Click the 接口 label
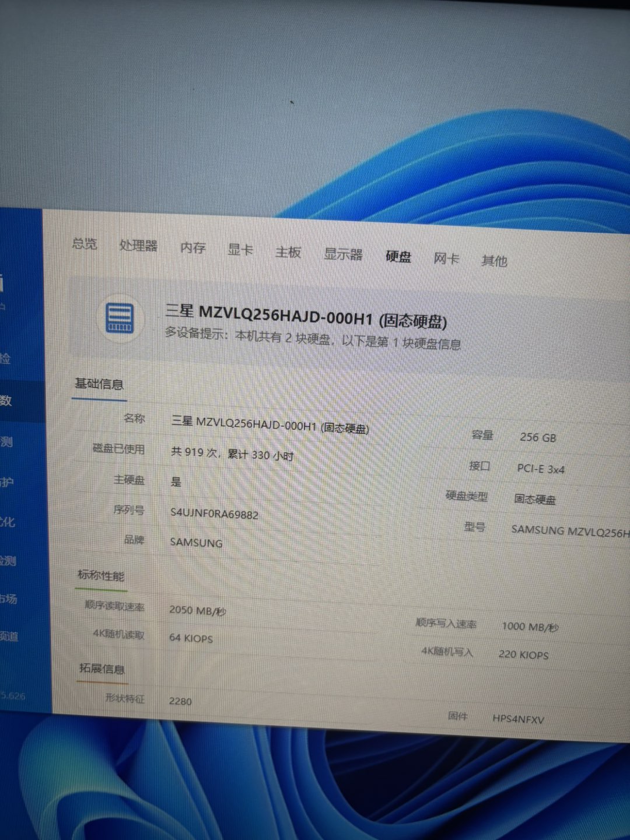 pyautogui.click(x=480, y=466)
